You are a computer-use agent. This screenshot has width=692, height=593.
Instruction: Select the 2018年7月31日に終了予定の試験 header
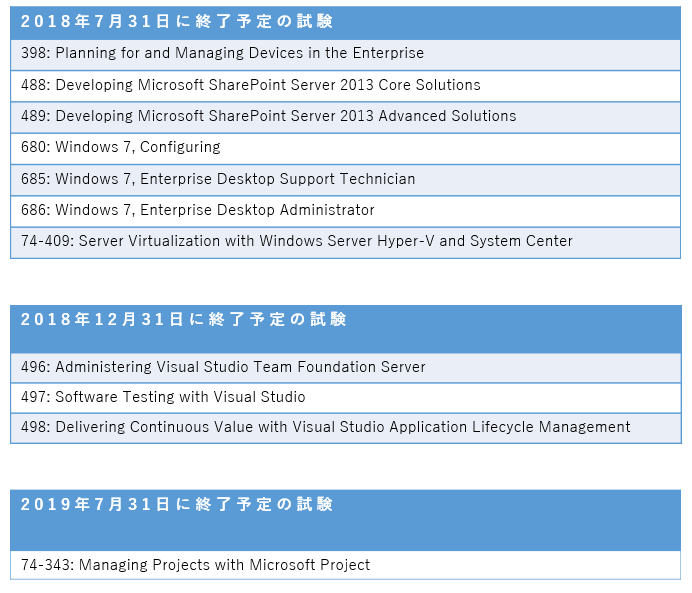tap(346, 23)
